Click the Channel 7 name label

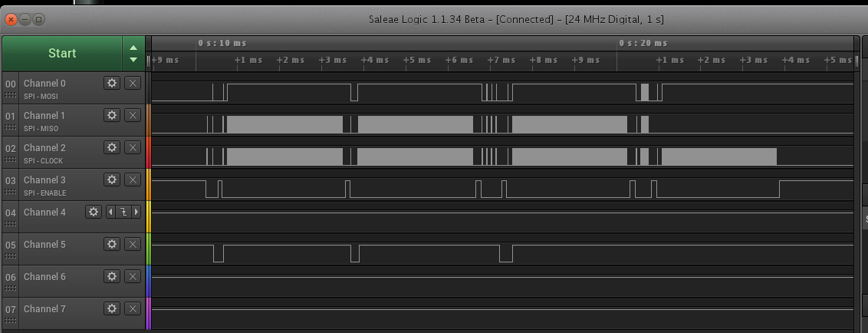click(44, 308)
